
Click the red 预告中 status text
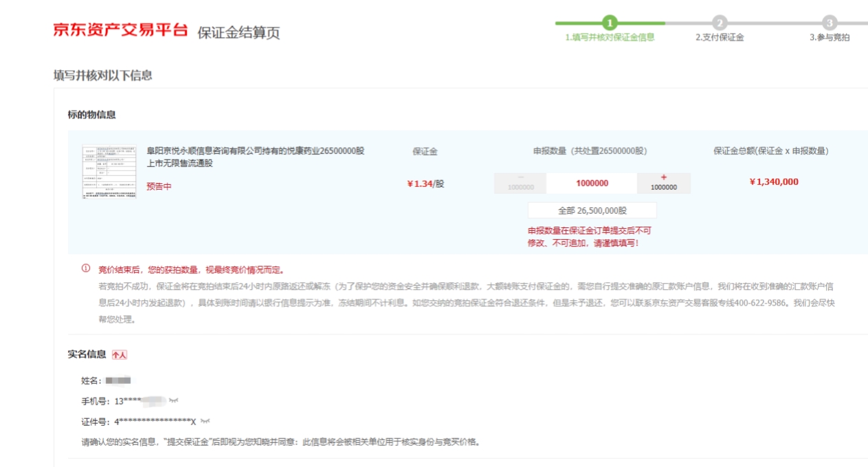(159, 186)
